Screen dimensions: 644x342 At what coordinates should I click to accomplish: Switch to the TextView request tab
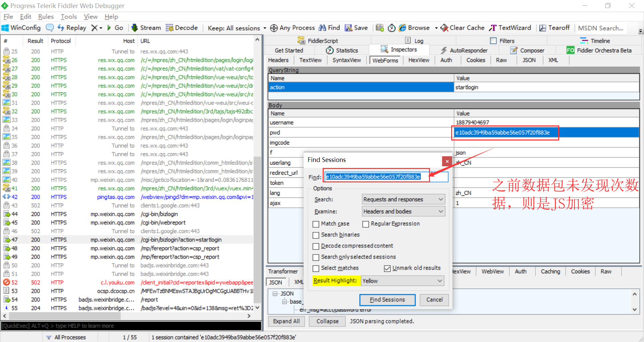pos(310,60)
